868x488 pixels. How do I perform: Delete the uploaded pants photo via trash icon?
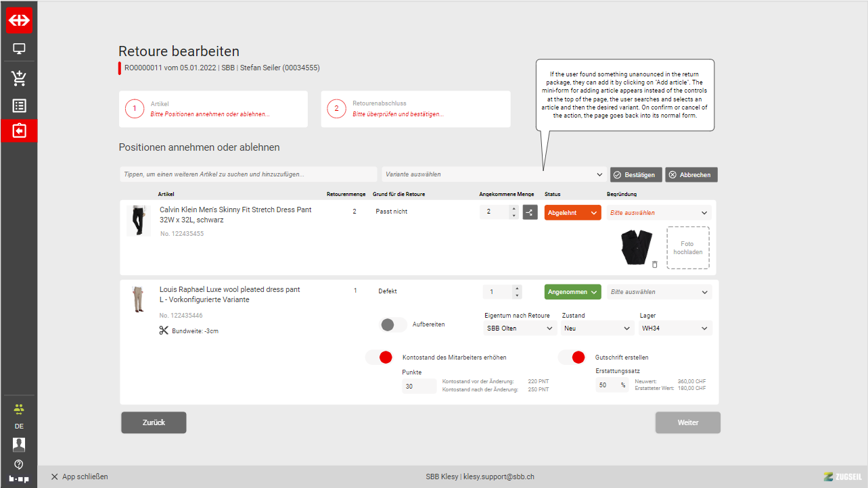654,264
